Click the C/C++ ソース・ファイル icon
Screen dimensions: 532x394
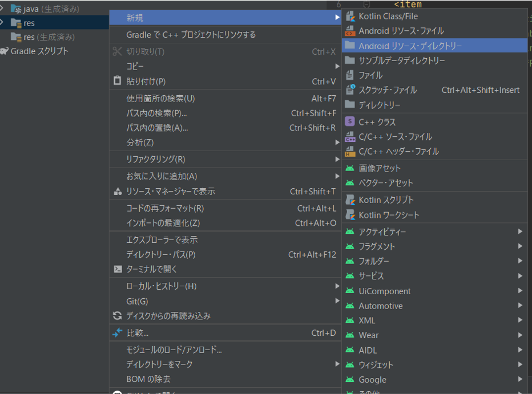tap(350, 136)
